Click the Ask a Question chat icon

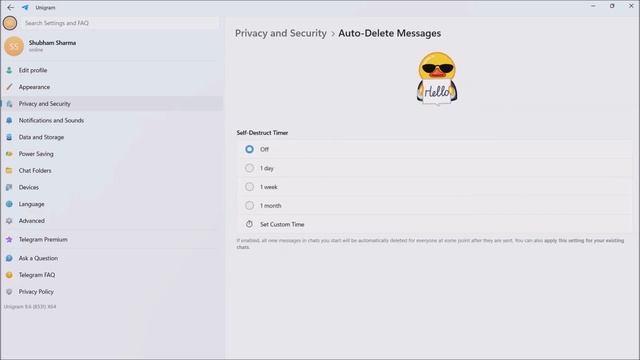(9, 258)
